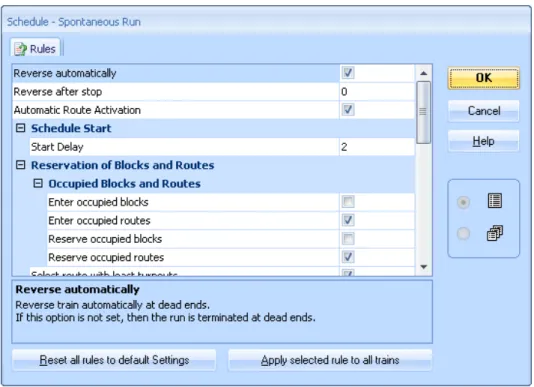Click the scrollbar down arrow

[424, 267]
